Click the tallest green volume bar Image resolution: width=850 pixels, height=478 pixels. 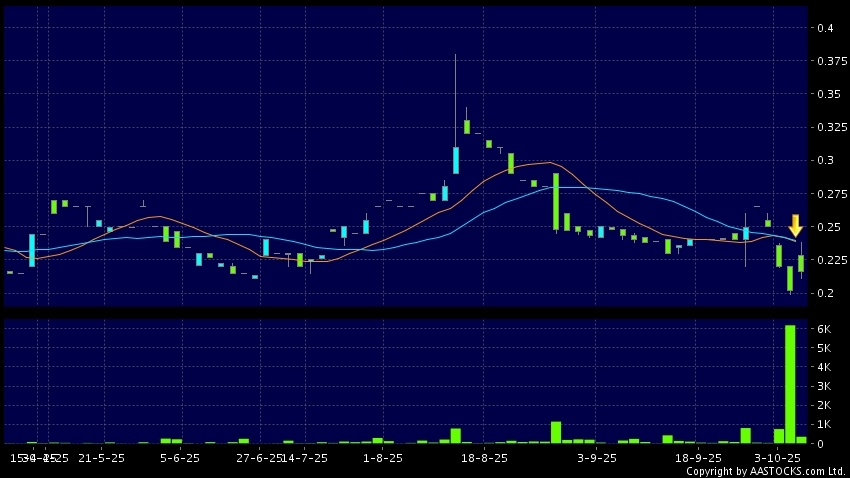(790, 383)
